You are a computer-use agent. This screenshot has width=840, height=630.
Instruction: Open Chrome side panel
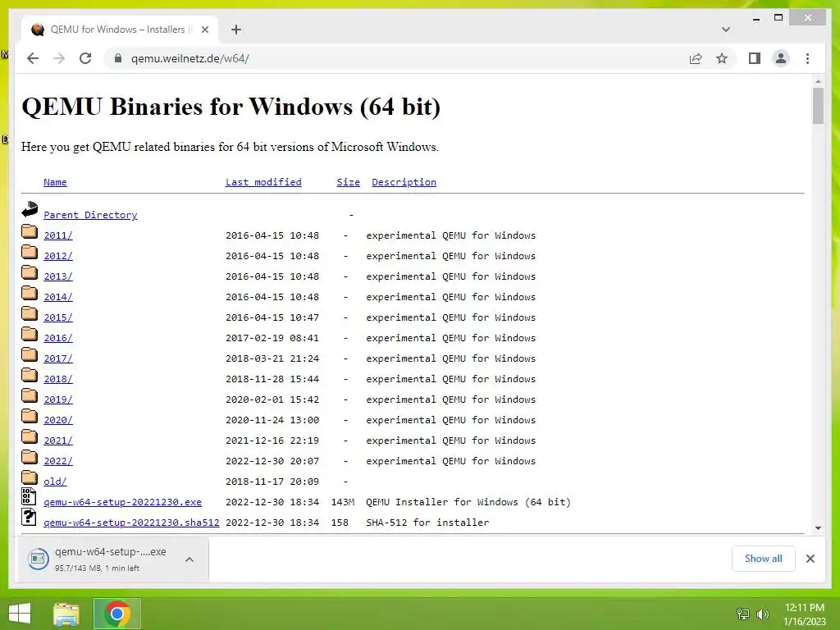point(755,58)
